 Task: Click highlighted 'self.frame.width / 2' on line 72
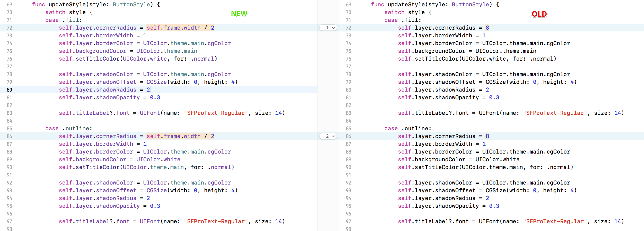click(x=180, y=28)
